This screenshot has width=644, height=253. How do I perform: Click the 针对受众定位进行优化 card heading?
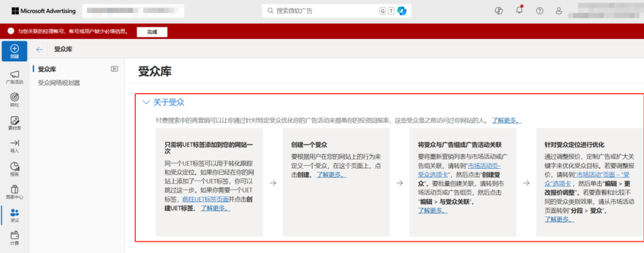point(574,145)
